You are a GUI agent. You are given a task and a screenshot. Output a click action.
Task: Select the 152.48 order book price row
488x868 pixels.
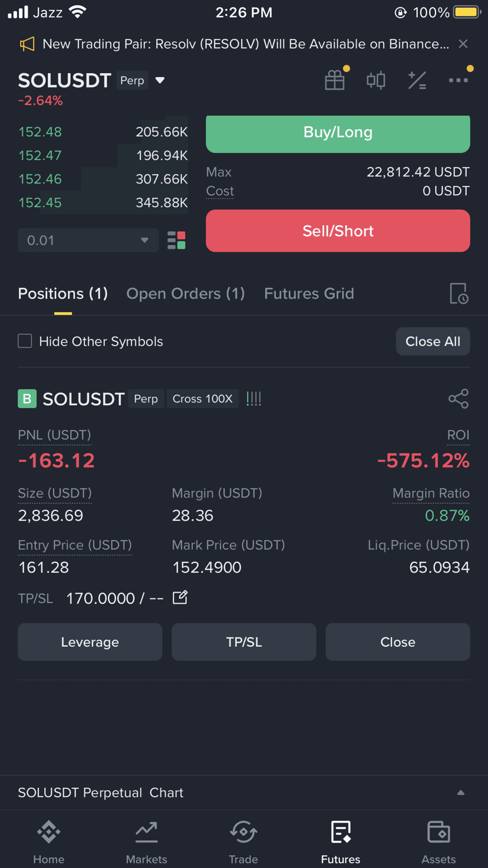coord(103,131)
